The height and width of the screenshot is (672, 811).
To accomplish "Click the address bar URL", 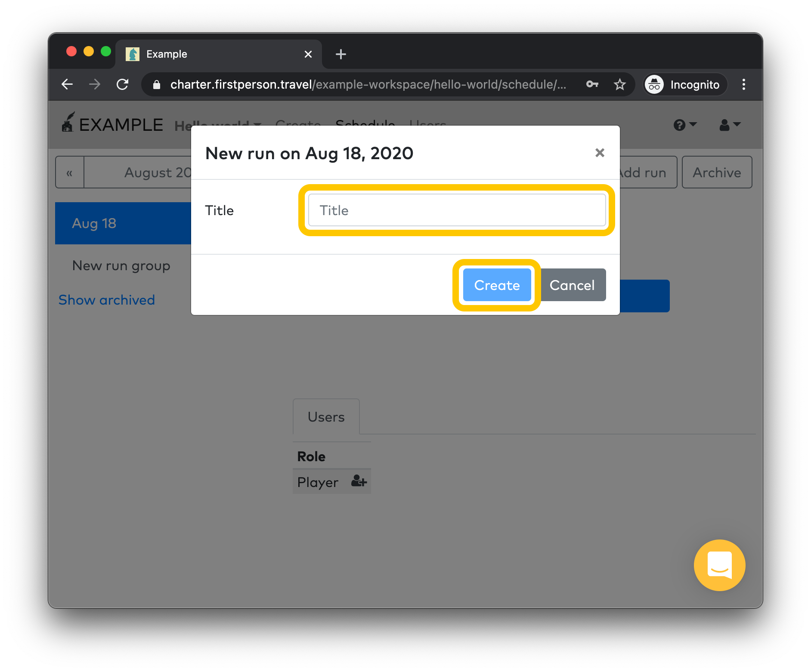I will [368, 84].
